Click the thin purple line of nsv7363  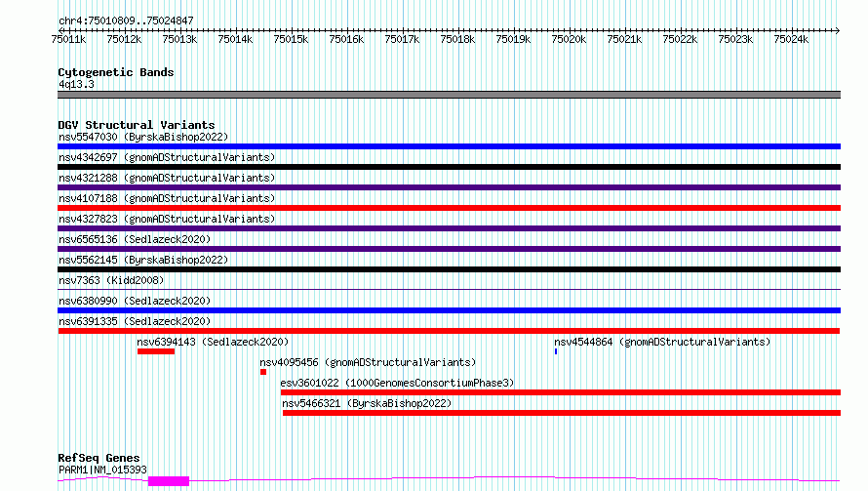(x=449, y=289)
